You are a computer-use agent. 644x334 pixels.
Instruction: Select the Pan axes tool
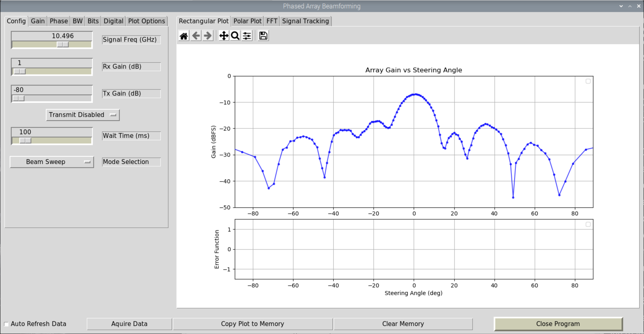click(224, 36)
